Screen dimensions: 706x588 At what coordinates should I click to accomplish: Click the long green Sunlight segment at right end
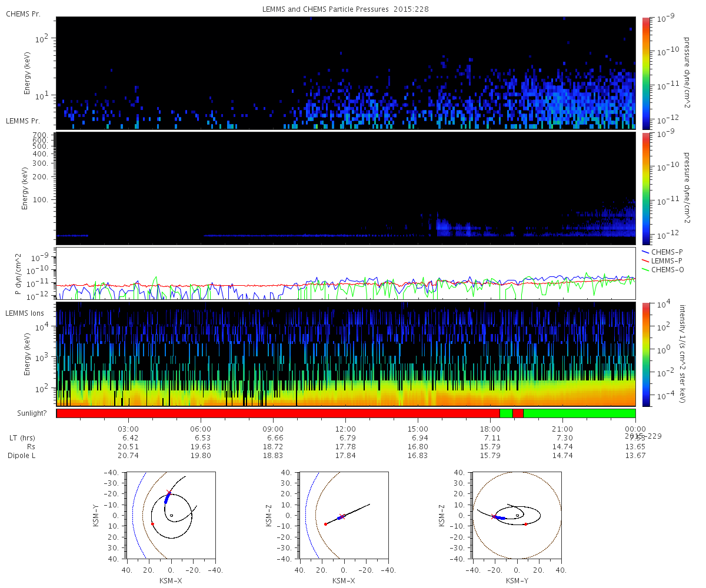tap(579, 413)
